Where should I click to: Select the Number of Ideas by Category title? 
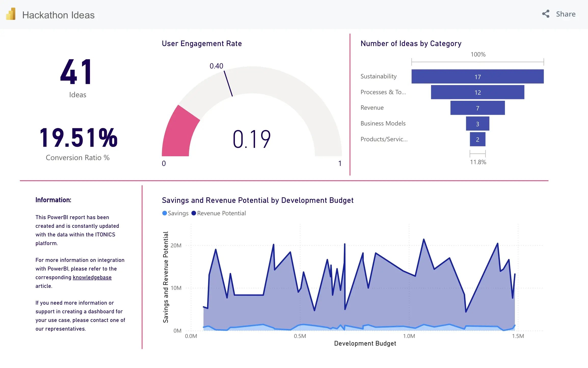click(x=411, y=43)
